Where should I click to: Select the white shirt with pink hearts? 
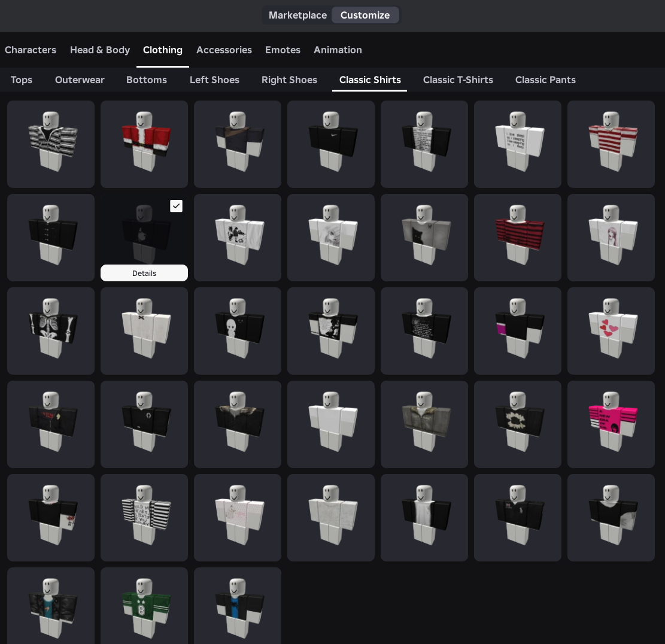pyautogui.click(x=611, y=331)
